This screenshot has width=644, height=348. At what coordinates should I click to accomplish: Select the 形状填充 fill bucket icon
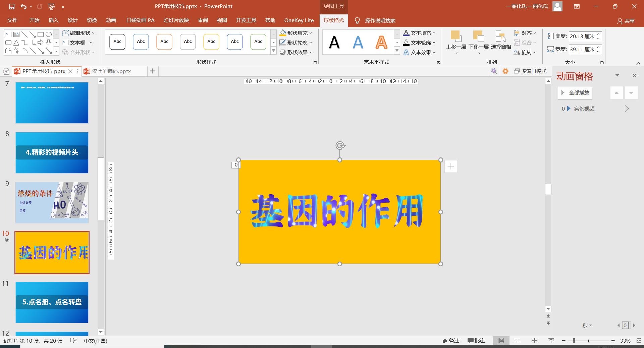click(x=283, y=33)
